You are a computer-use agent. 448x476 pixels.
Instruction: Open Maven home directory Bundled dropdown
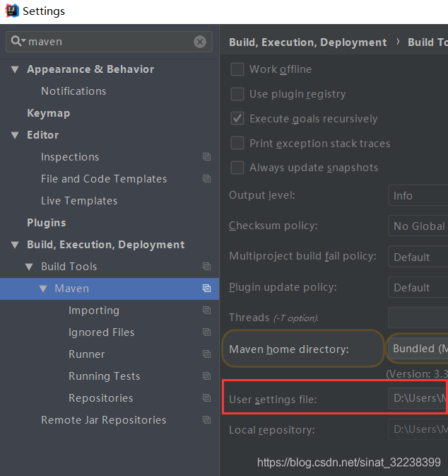(x=418, y=349)
